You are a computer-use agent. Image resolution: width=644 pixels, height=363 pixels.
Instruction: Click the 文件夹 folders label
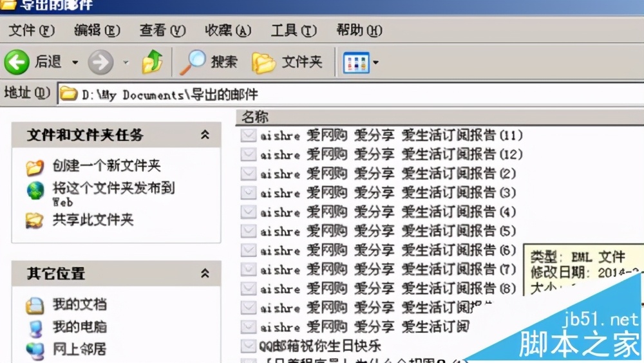tap(302, 62)
